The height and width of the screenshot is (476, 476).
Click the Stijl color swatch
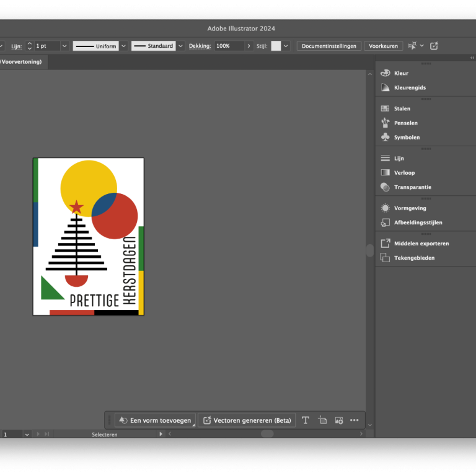(x=276, y=46)
